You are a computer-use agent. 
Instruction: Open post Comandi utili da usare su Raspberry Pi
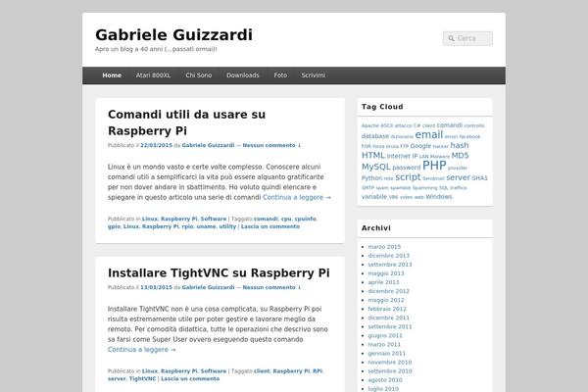[x=186, y=122]
